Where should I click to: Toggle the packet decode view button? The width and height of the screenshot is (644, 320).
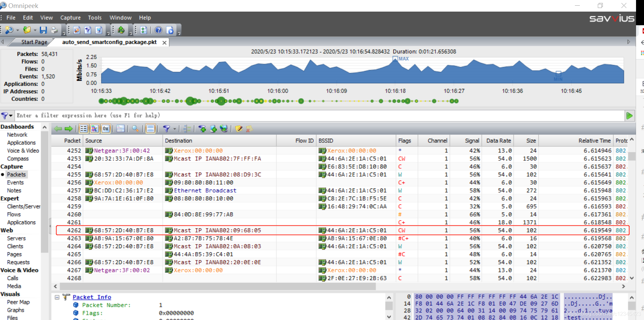(x=95, y=129)
